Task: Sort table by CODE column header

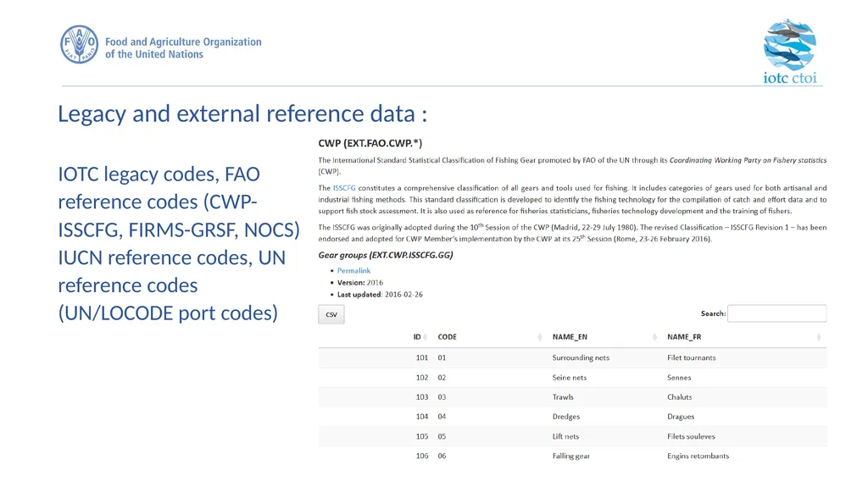Action: click(x=447, y=336)
